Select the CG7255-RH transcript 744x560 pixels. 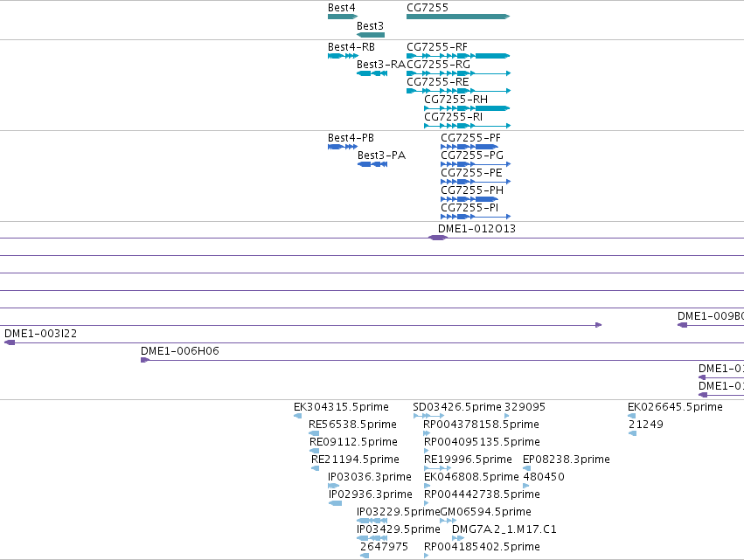pos(468,108)
